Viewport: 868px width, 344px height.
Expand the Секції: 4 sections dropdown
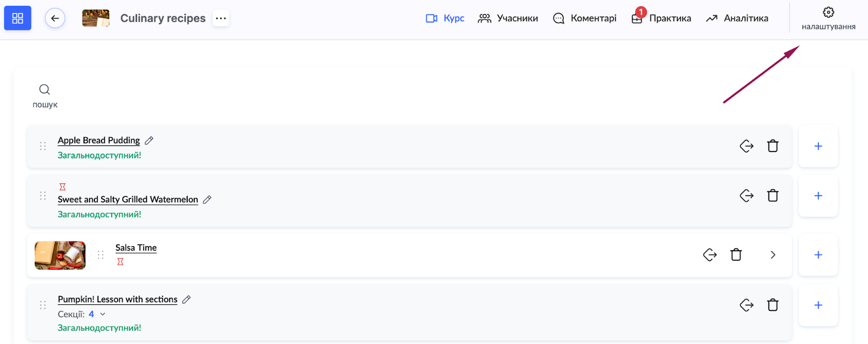click(103, 314)
